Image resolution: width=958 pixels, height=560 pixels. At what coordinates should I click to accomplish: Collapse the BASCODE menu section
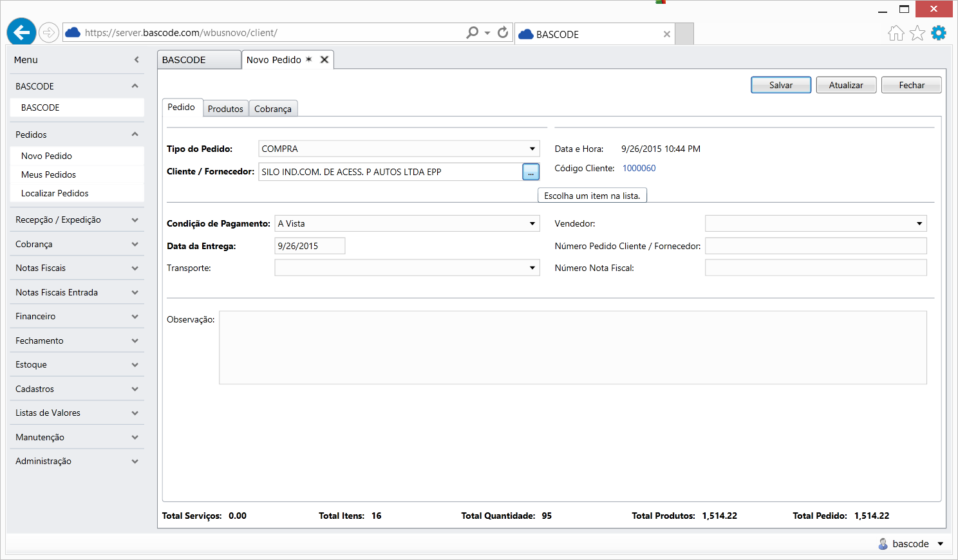pos(135,86)
